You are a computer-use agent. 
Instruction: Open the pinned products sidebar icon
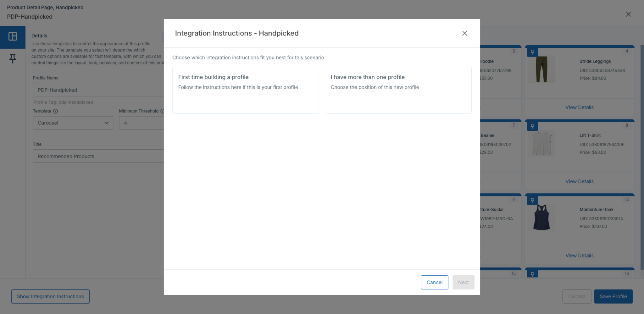(13, 59)
